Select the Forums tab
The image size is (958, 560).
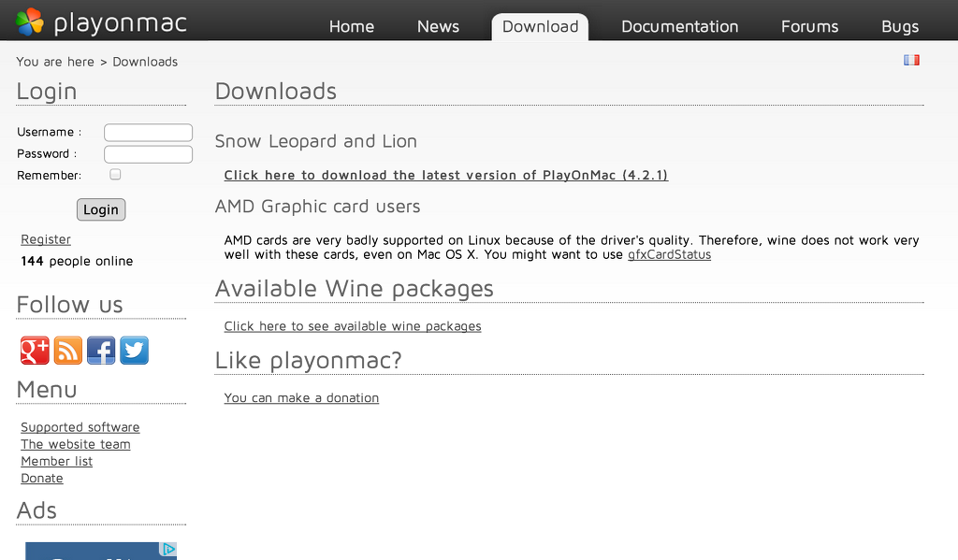click(x=809, y=27)
